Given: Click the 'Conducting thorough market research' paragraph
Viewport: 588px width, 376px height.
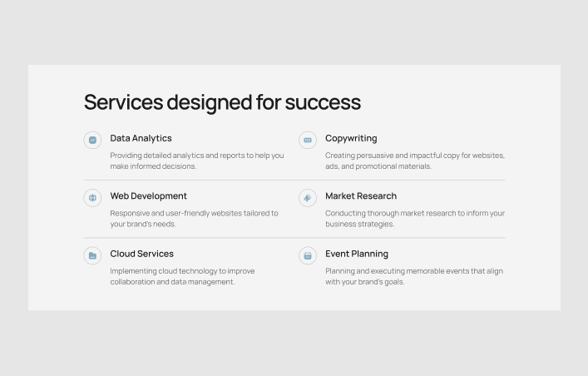Looking at the screenshot, I should 414,219.
